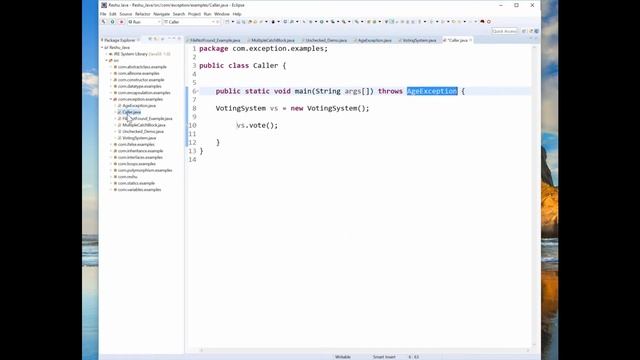Toggle fold marker on line 6

[198, 91]
